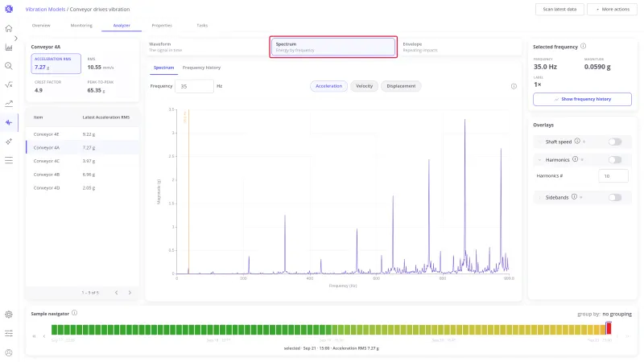Collapse the Harmonics overlay section chevron

539,160
